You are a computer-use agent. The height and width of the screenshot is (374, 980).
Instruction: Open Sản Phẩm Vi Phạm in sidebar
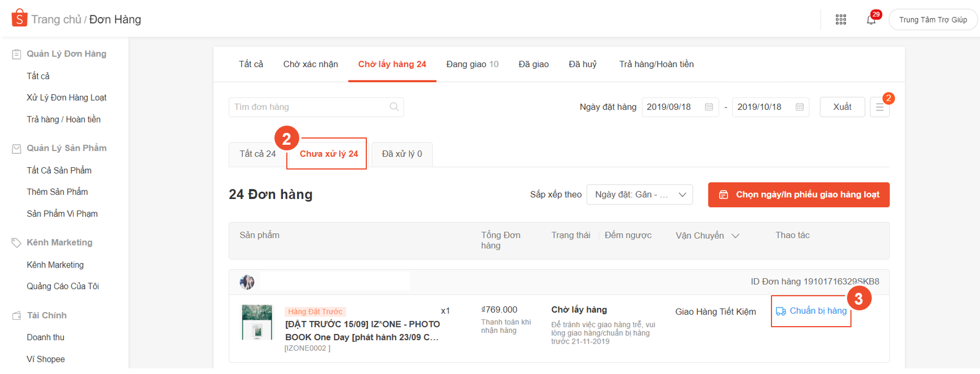click(x=62, y=214)
